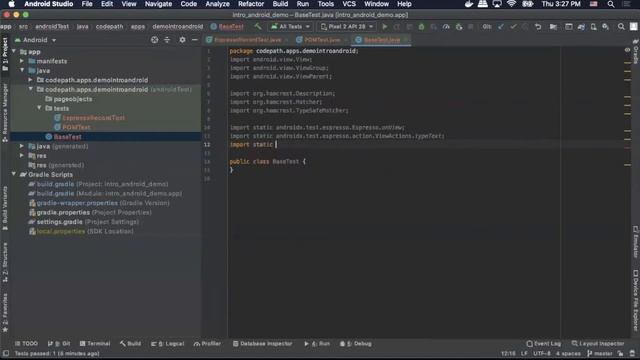
Task: Toggle the Favorites side panel
Action: point(5,312)
